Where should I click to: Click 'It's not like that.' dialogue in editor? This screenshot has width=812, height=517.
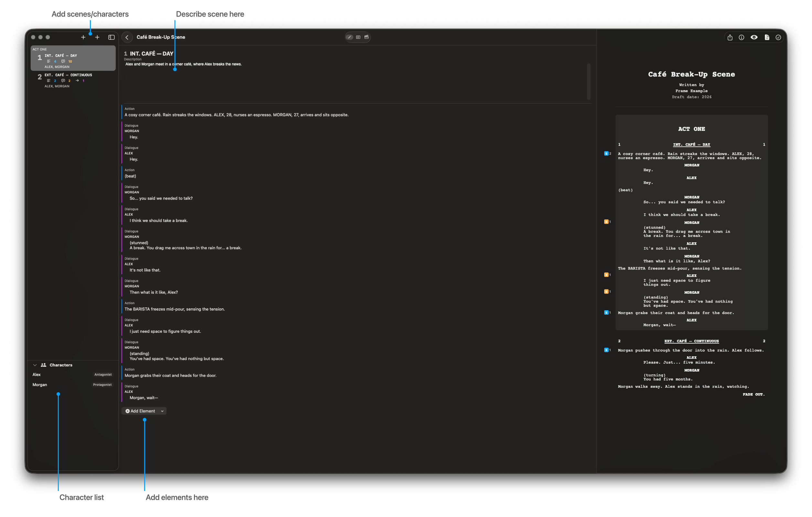[x=145, y=270]
